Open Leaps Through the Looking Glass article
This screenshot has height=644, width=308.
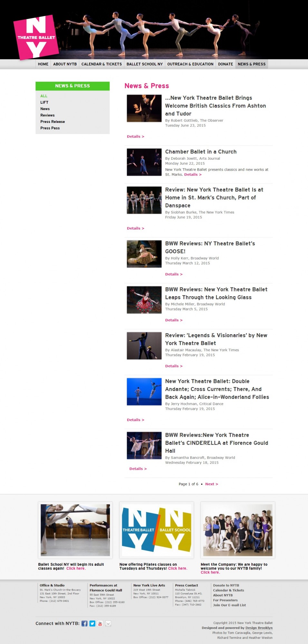(x=216, y=293)
